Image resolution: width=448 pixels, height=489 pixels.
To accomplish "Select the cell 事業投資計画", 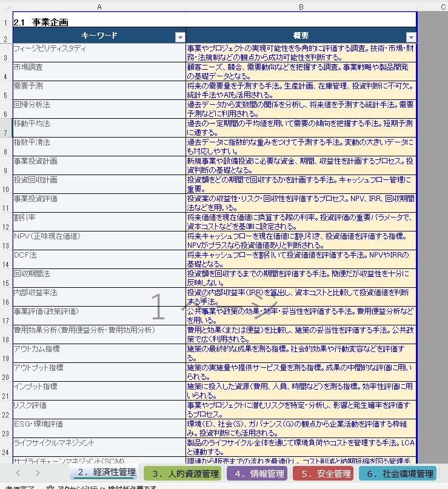I will [99, 165].
